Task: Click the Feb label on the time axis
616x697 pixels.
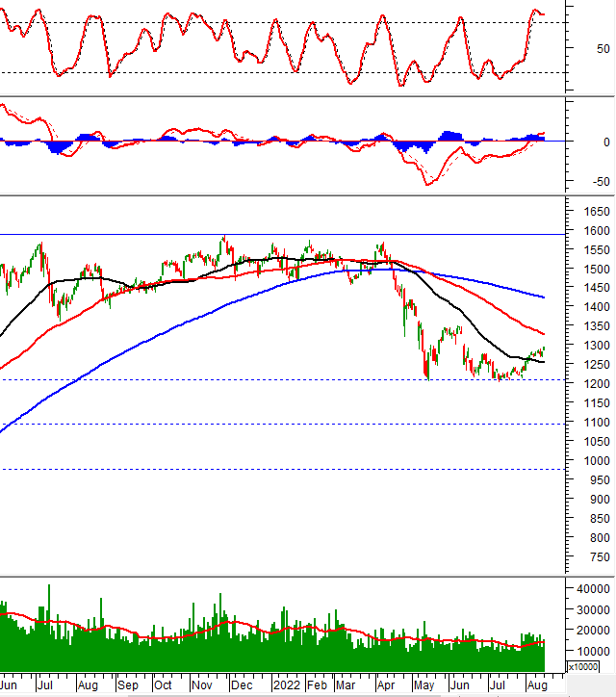Action: 317,685
